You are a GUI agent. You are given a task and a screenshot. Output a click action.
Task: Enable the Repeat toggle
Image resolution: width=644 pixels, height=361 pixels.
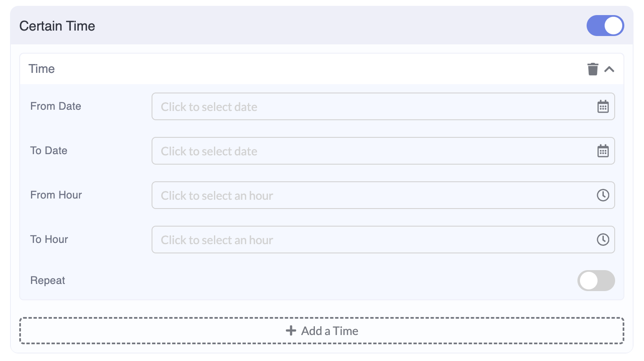coord(596,281)
